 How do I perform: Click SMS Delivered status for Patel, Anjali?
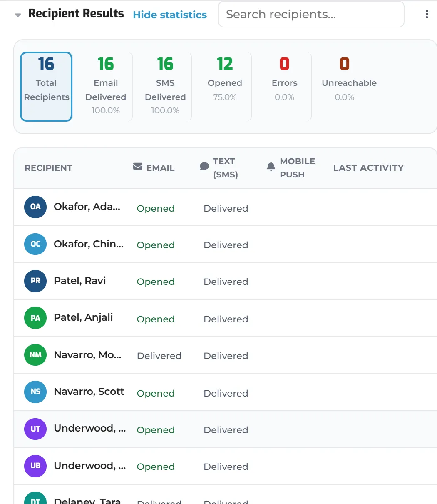click(226, 319)
